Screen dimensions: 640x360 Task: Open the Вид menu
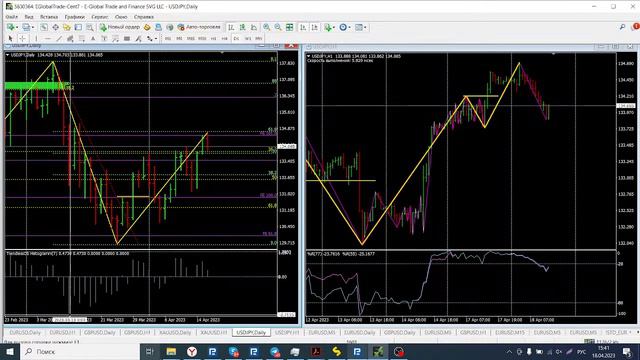coord(29,17)
